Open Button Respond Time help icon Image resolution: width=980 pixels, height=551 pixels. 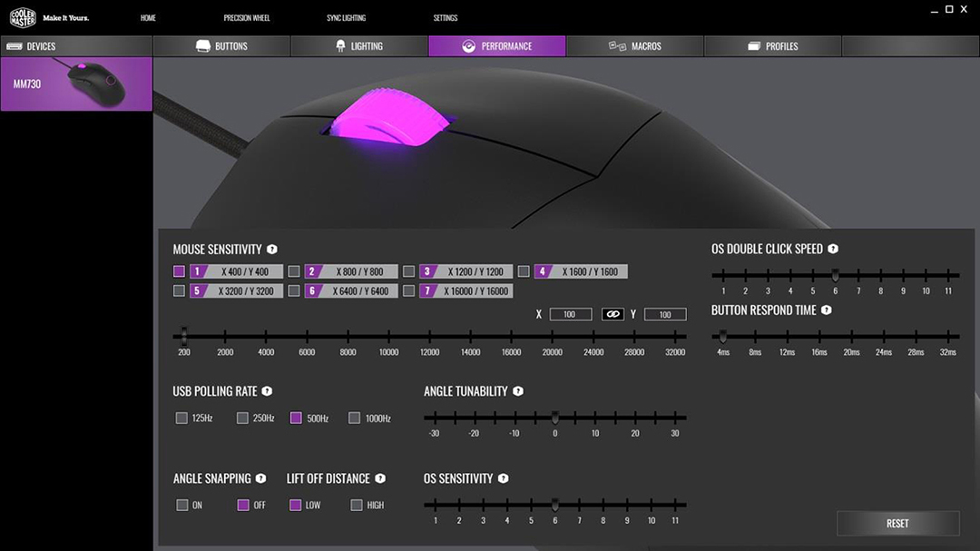pos(827,310)
